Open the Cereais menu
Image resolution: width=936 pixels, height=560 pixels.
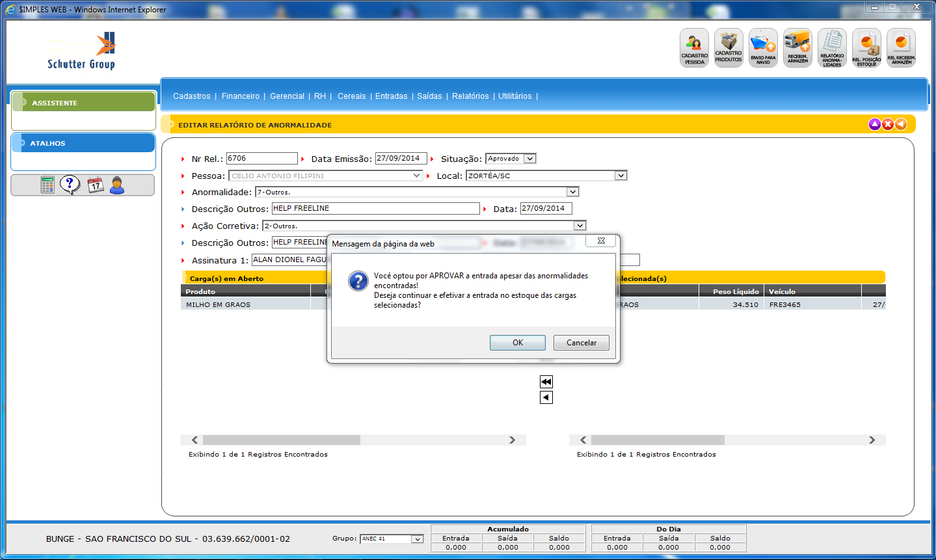click(x=351, y=96)
